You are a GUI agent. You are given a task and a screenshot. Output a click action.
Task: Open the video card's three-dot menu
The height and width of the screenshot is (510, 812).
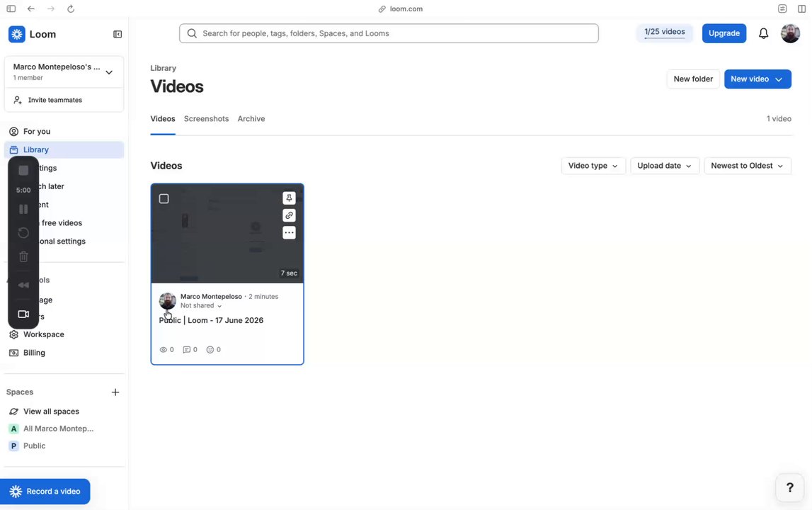click(x=289, y=233)
